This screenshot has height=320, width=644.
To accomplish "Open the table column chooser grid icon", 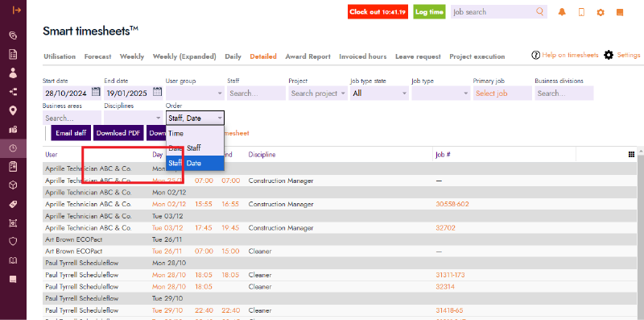I will pos(631,154).
